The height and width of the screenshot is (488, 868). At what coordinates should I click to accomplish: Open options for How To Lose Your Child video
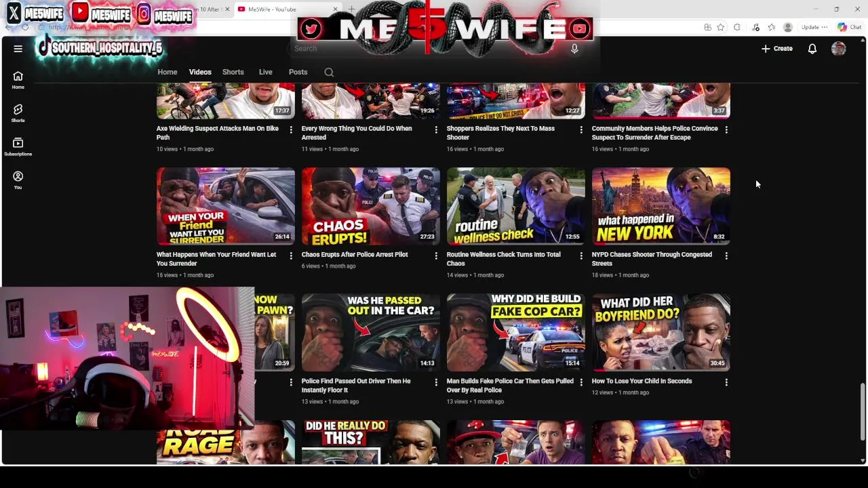[x=726, y=382]
